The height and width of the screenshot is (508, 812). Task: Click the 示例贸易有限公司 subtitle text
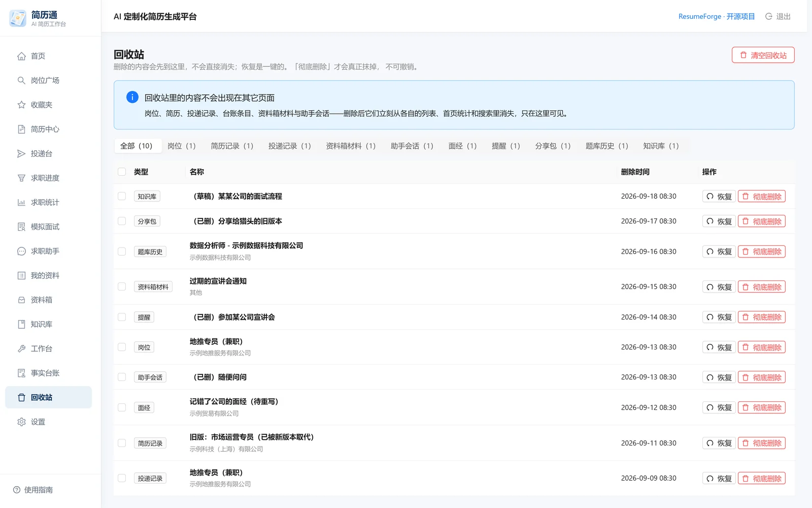[214, 414]
